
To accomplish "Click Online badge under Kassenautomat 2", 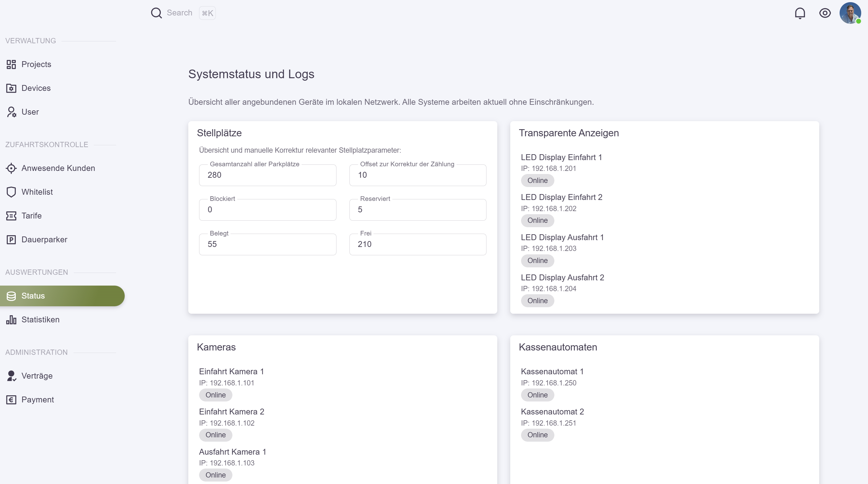I will [x=537, y=435].
